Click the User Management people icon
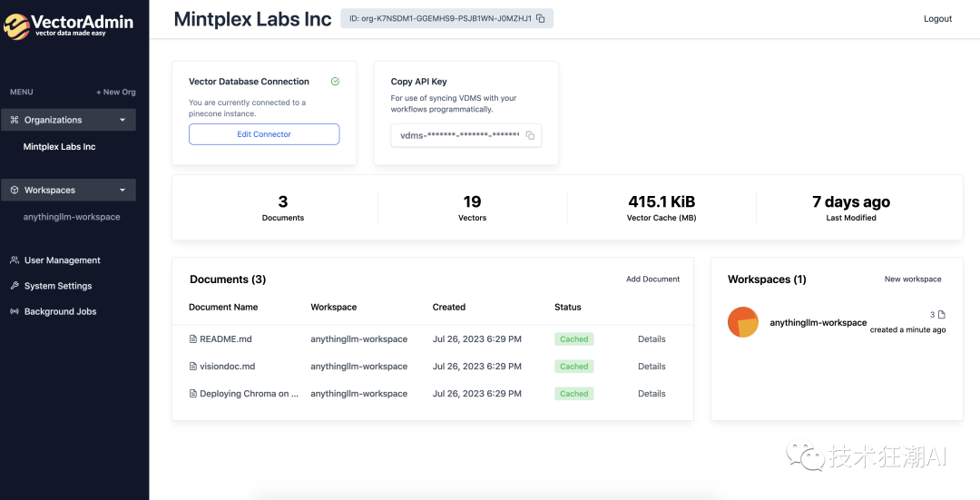This screenshot has height=500, width=980. coord(15,260)
